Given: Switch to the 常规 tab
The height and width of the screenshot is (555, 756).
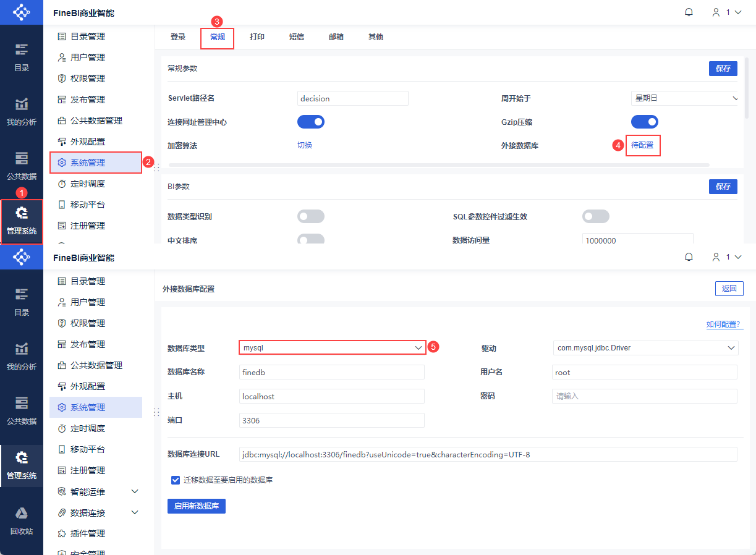Looking at the screenshot, I should 218,37.
